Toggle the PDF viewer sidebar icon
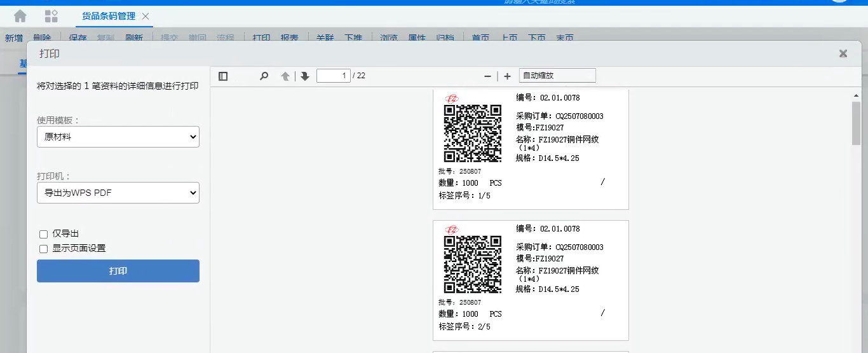 [223, 76]
